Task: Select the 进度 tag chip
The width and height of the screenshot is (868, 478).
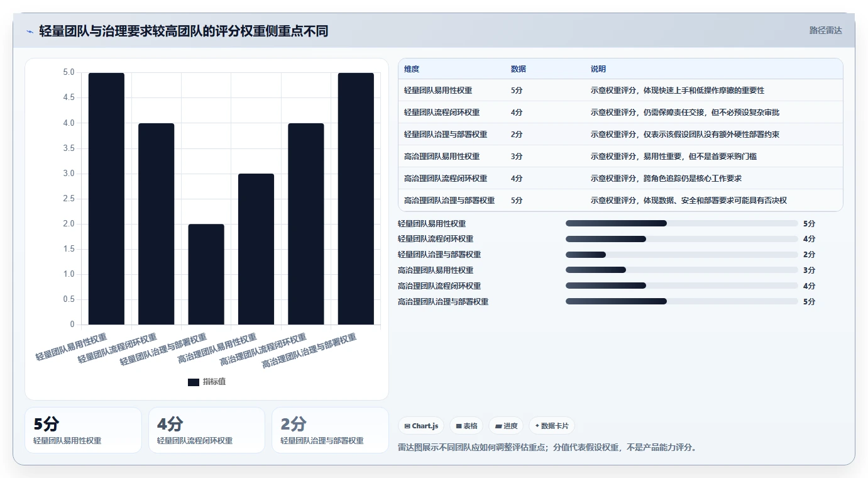Action: click(506, 426)
